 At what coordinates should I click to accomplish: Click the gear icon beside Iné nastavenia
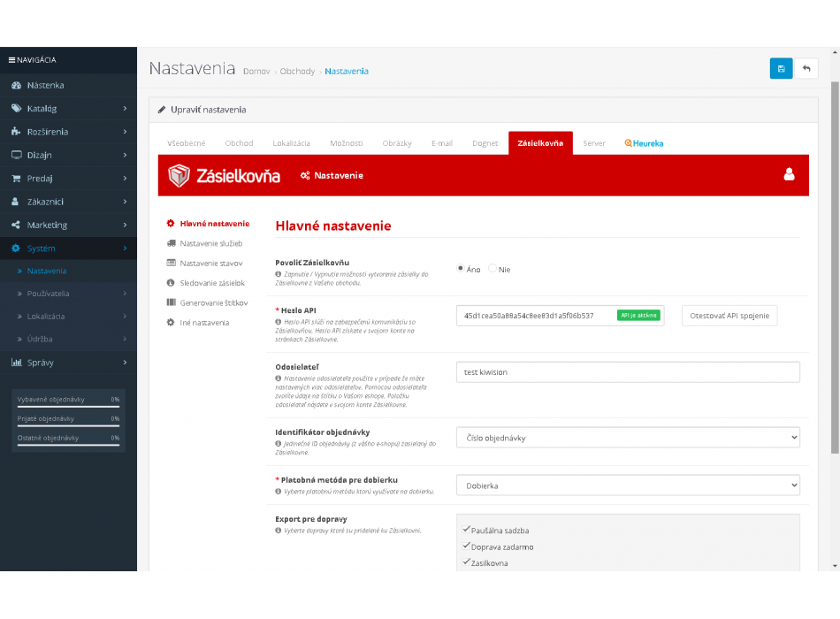point(171,323)
